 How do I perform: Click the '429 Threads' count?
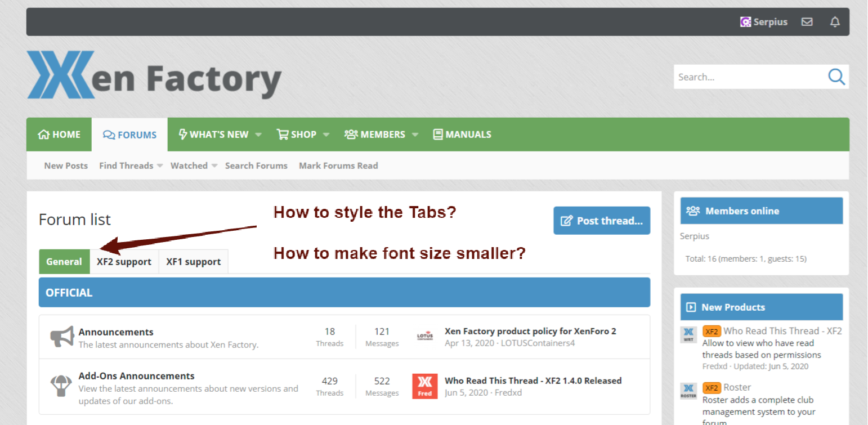[x=330, y=386]
